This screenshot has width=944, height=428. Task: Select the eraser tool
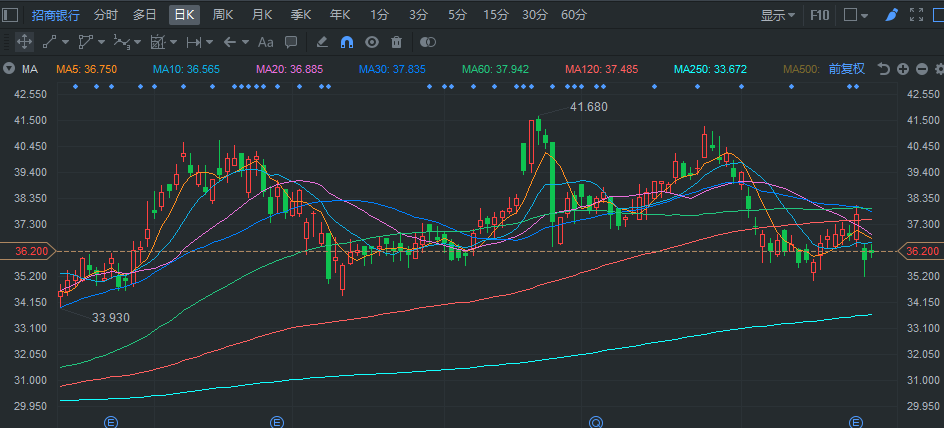tap(322, 42)
